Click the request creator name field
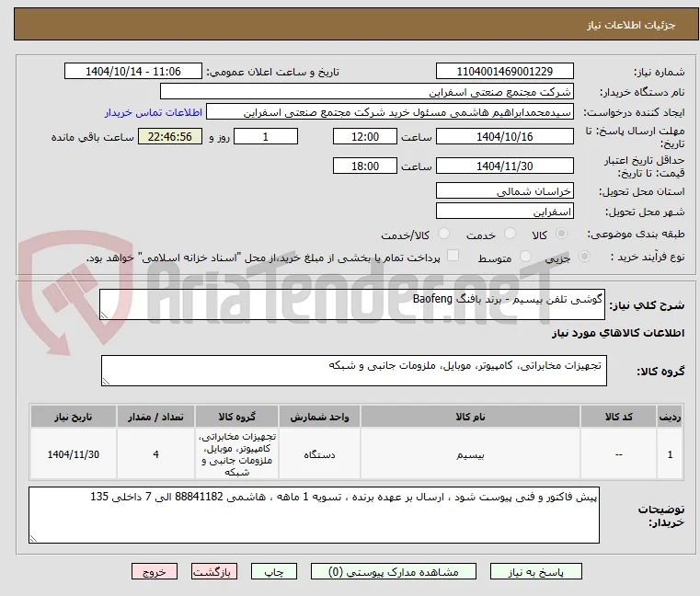700x596 pixels. click(x=390, y=112)
